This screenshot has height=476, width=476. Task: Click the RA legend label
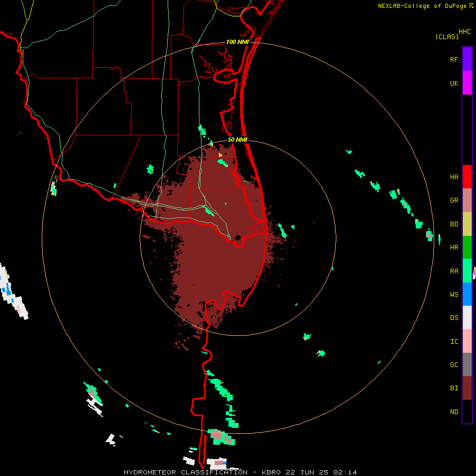point(454,271)
